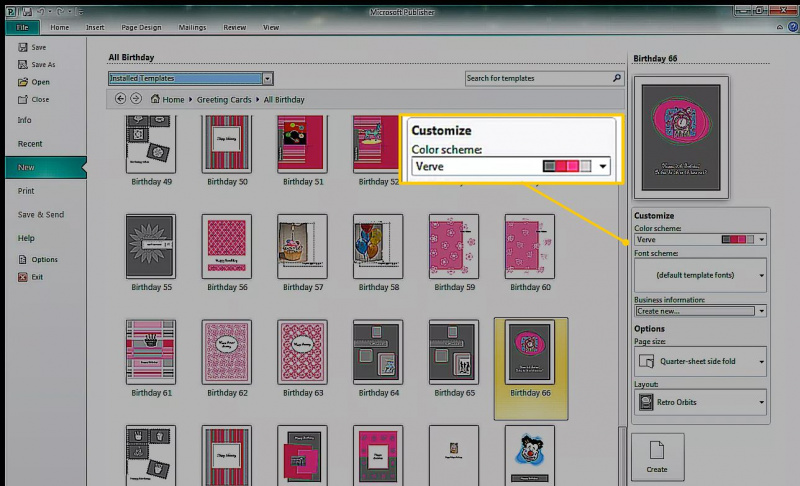Select Help in backstage menu
Screen dimensions: 800x486
pyautogui.click(x=26, y=238)
